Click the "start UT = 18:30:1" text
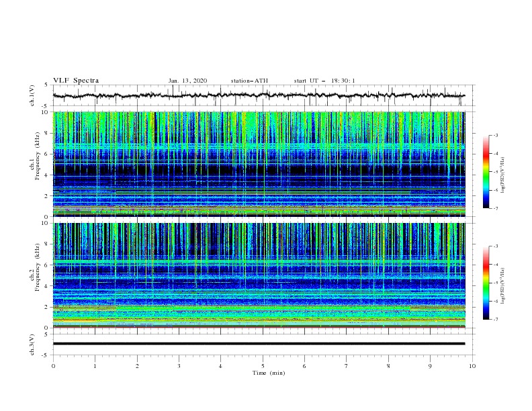This screenshot has height=411, width=532. pyautogui.click(x=324, y=81)
